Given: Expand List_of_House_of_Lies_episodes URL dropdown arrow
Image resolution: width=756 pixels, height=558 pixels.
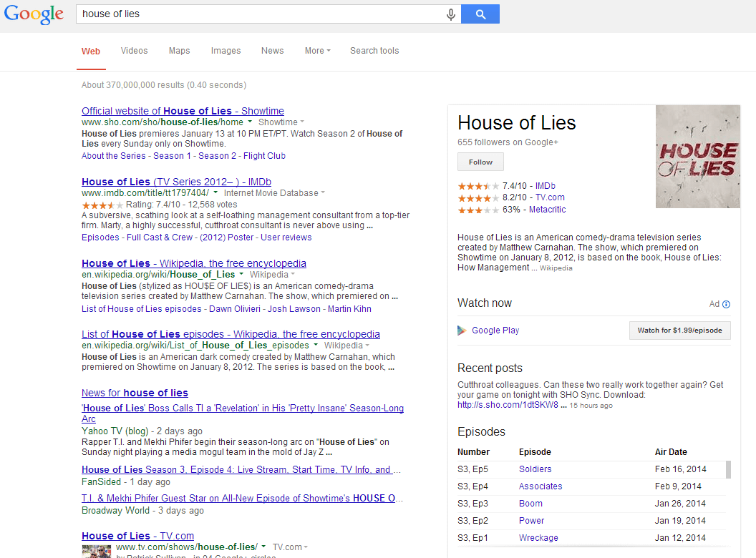Looking at the screenshot, I should [x=315, y=345].
